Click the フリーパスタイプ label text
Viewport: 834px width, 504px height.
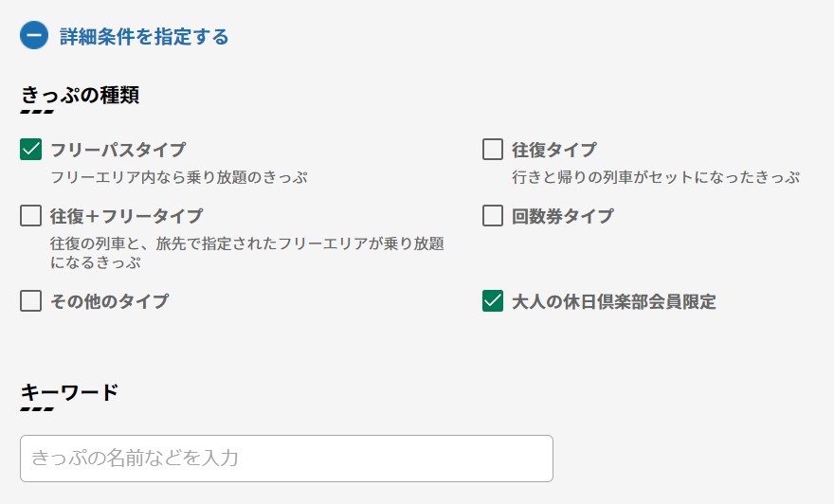[x=118, y=150]
